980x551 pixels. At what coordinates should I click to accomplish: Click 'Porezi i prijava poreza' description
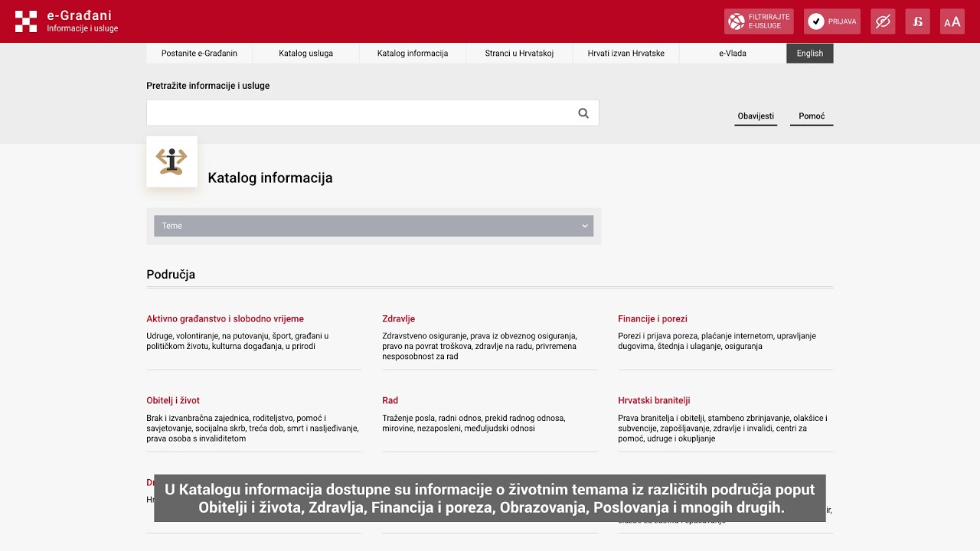[x=717, y=341]
